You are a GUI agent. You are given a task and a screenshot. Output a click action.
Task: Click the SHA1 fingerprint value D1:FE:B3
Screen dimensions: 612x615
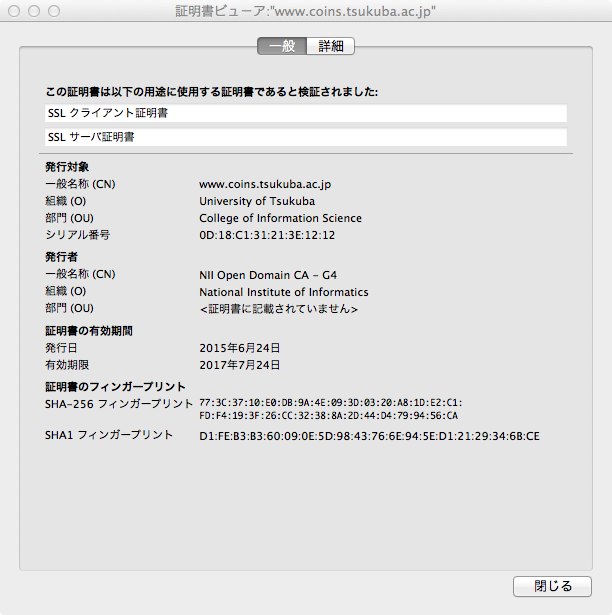[x=369, y=436]
